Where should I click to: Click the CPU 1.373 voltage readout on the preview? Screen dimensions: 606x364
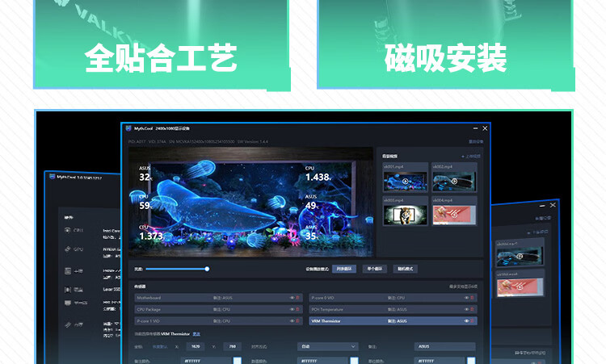[x=151, y=232]
